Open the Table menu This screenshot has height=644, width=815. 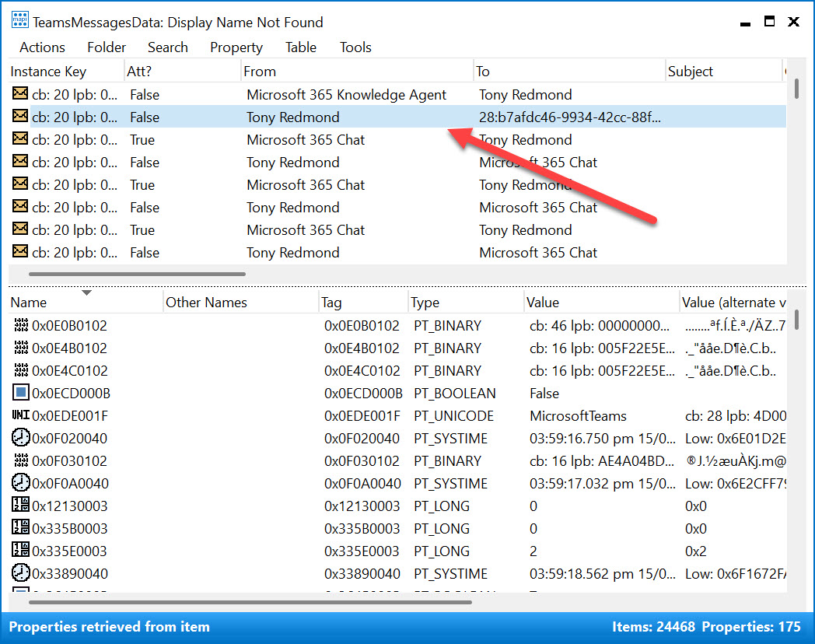(x=300, y=47)
